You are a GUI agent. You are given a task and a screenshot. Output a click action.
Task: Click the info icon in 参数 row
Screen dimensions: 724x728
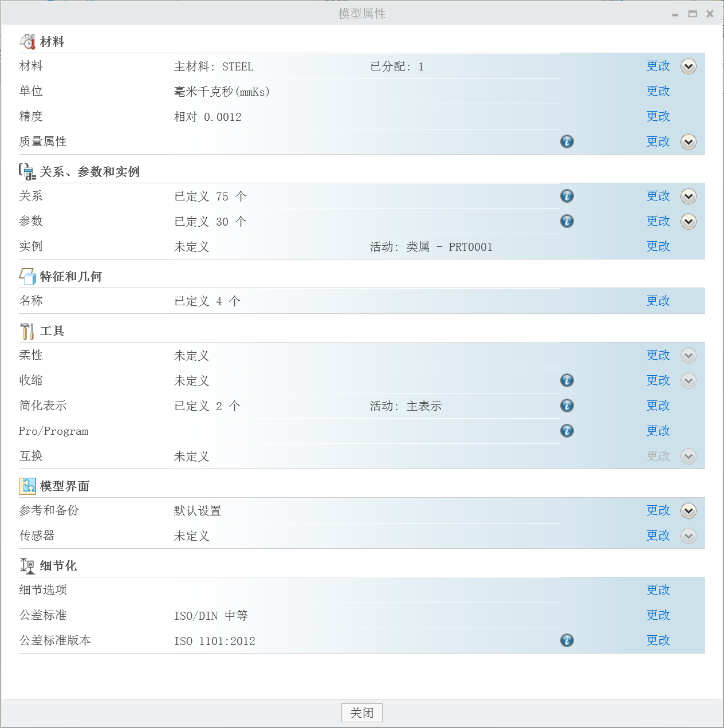566,221
